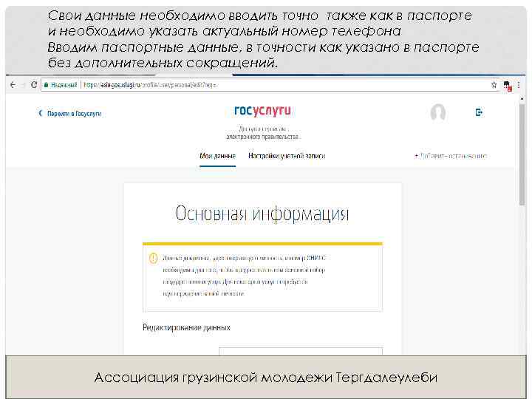Click the input field under Редактирование данных
532x399 pixels.
[x=301, y=351]
